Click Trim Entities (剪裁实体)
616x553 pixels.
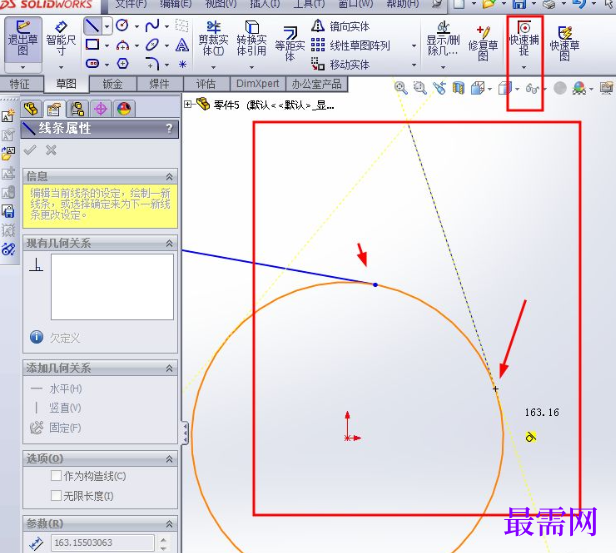213,39
